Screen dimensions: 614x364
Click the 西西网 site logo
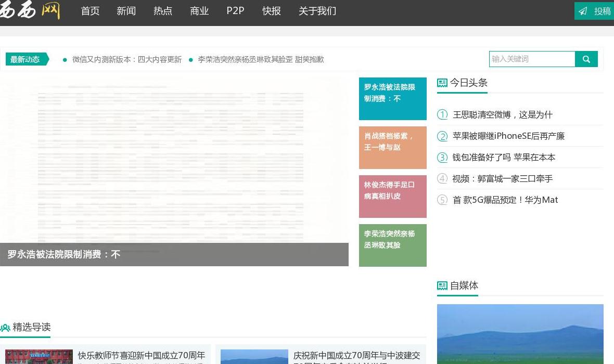[x=30, y=9]
